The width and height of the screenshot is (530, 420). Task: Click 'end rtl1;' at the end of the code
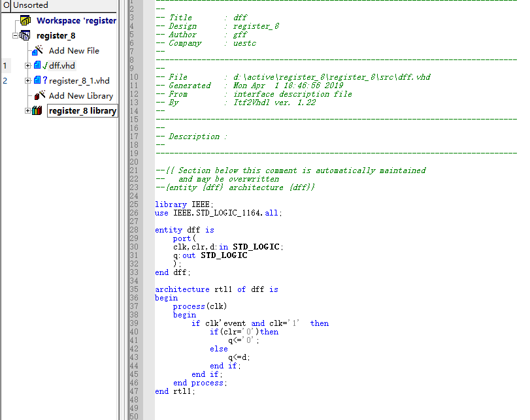click(175, 391)
